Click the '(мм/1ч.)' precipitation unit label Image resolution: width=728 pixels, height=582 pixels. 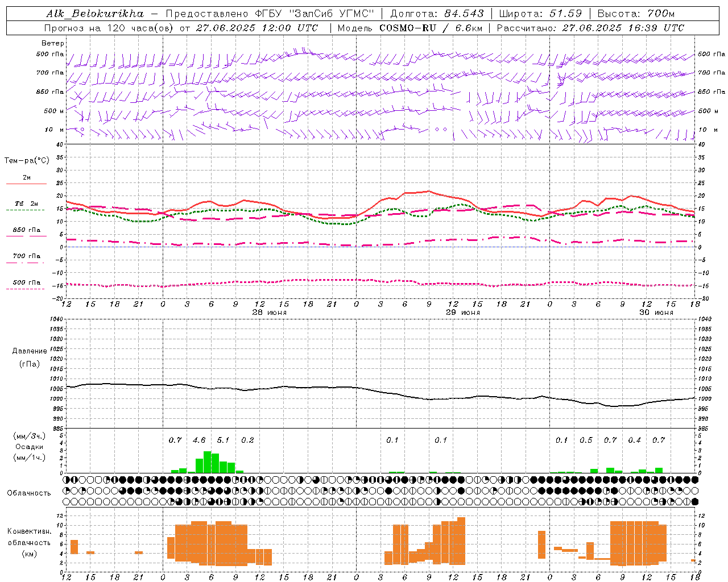(x=30, y=458)
